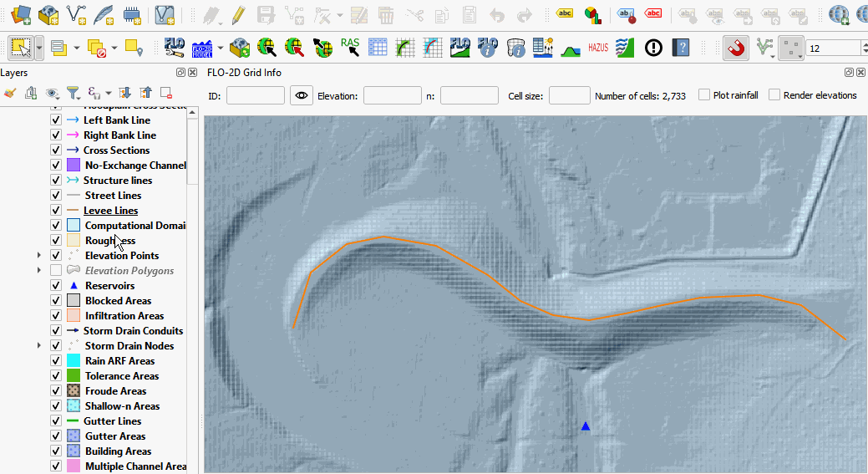Select the pencil Toggle Editing icon
The image size is (868, 474).
pyautogui.click(x=238, y=14)
